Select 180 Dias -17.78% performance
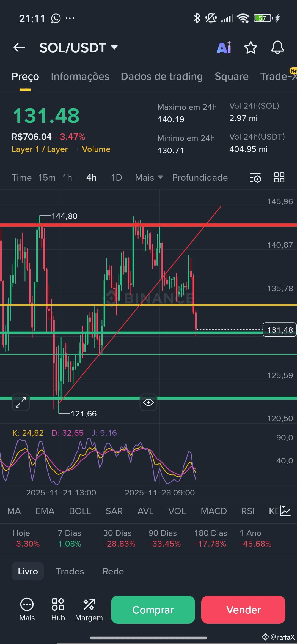The width and height of the screenshot is (297, 644). pos(210,538)
